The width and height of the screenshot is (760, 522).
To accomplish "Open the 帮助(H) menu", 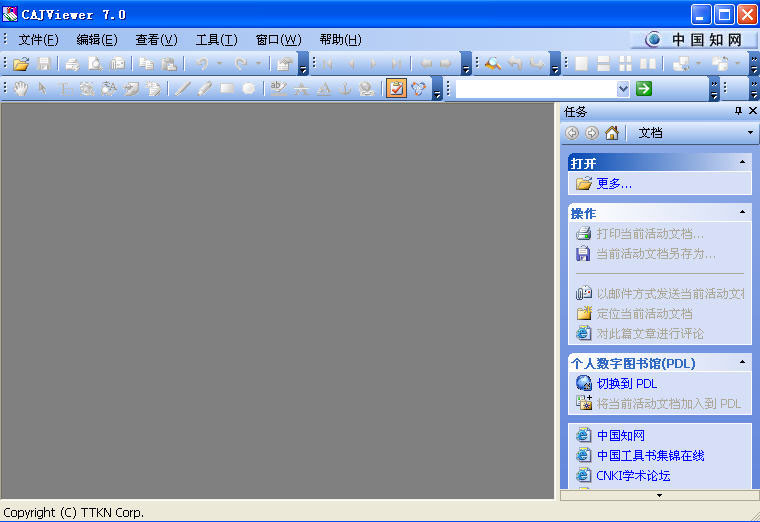I will [x=341, y=40].
